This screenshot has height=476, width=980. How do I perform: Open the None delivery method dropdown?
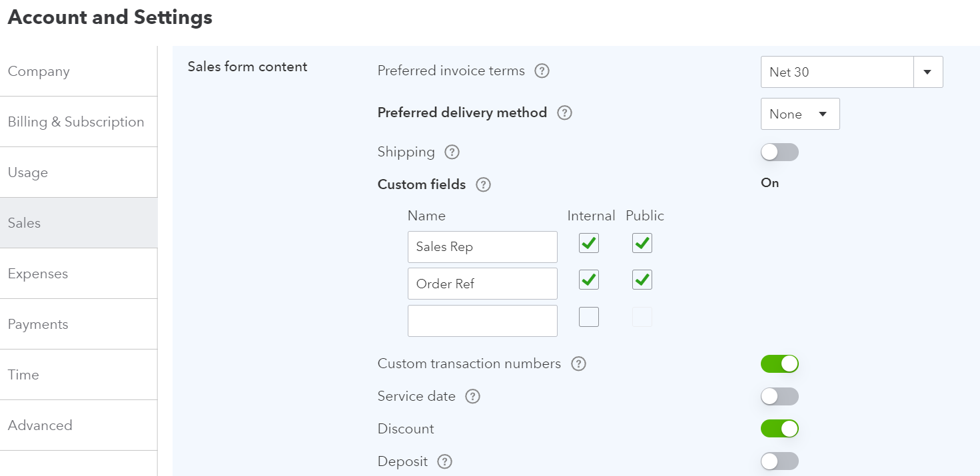(800, 114)
